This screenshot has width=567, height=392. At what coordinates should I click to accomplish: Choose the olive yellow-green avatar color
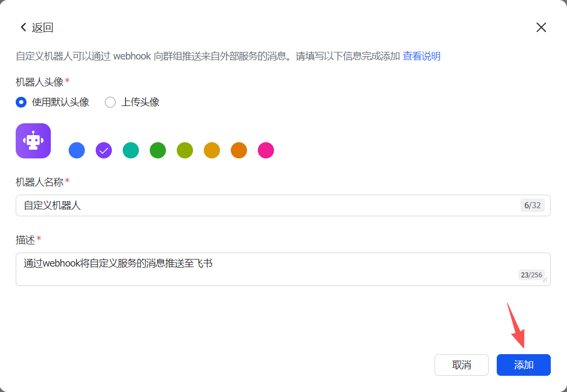tap(185, 150)
